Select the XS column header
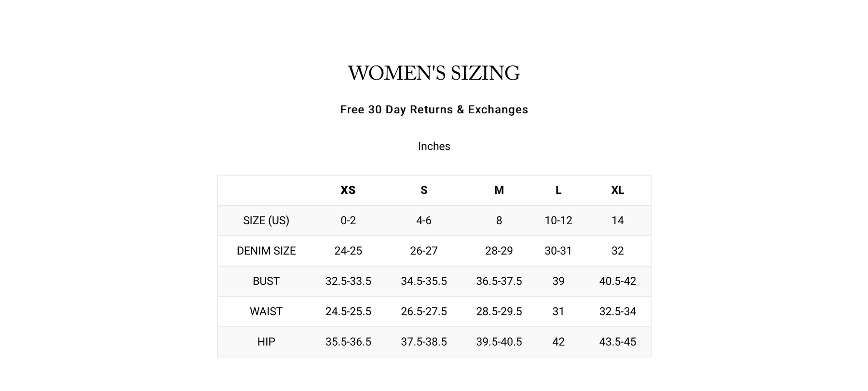Viewport: 868px width, 391px height. 348,190
